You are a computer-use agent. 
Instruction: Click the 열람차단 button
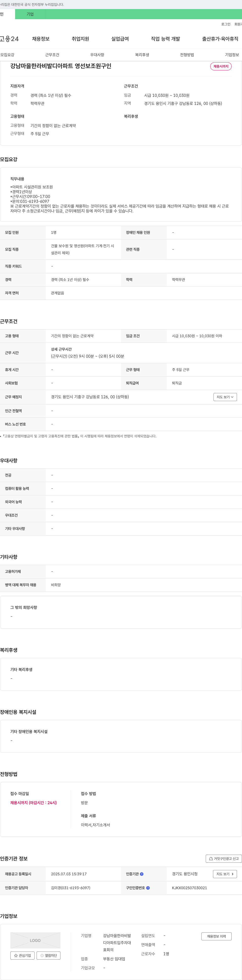tap(49, 955)
